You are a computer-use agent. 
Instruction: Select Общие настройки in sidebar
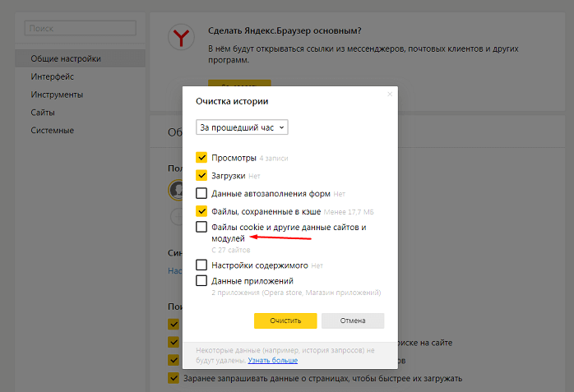(x=80, y=58)
